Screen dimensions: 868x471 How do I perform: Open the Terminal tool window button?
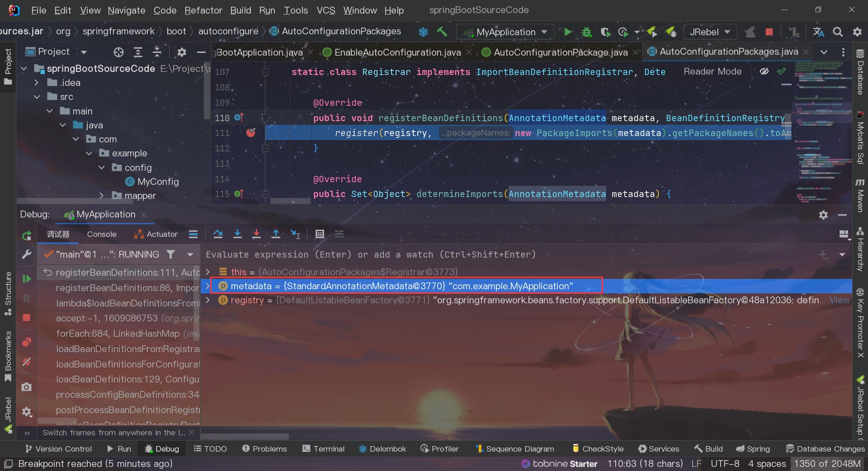pos(324,449)
